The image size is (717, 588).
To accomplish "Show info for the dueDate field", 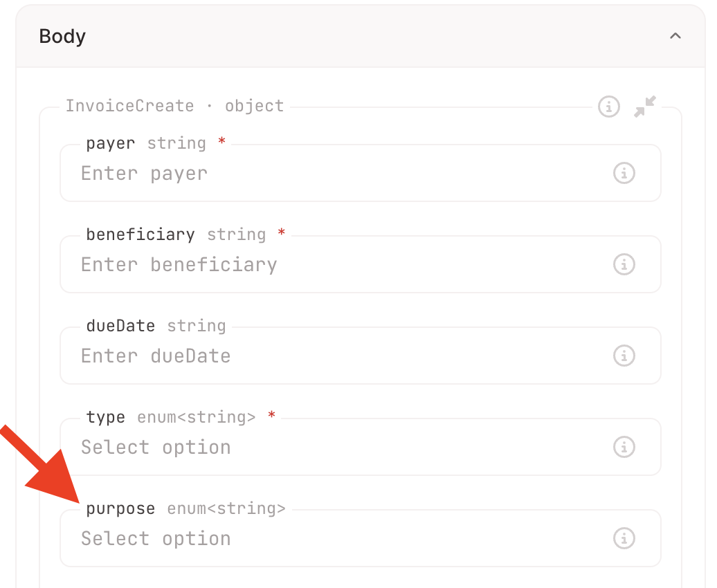I will pyautogui.click(x=624, y=356).
